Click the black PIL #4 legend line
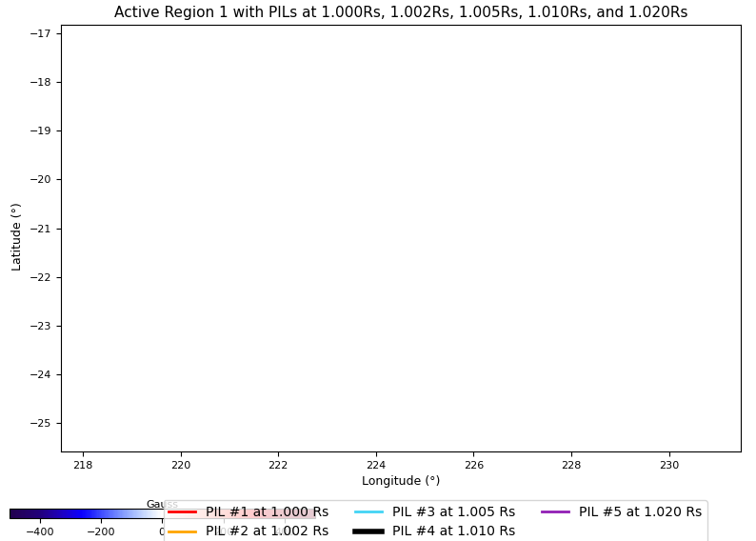756x541 pixels. tap(368, 531)
